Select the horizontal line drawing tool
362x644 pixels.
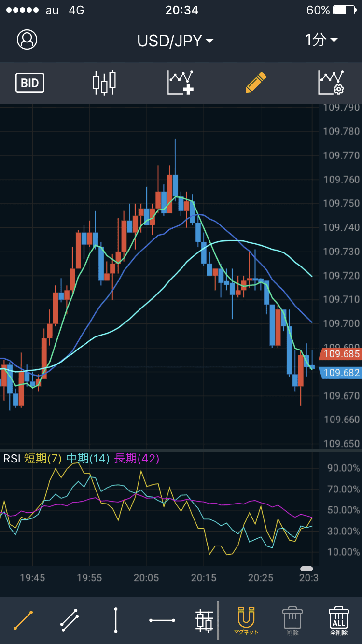tap(162, 620)
